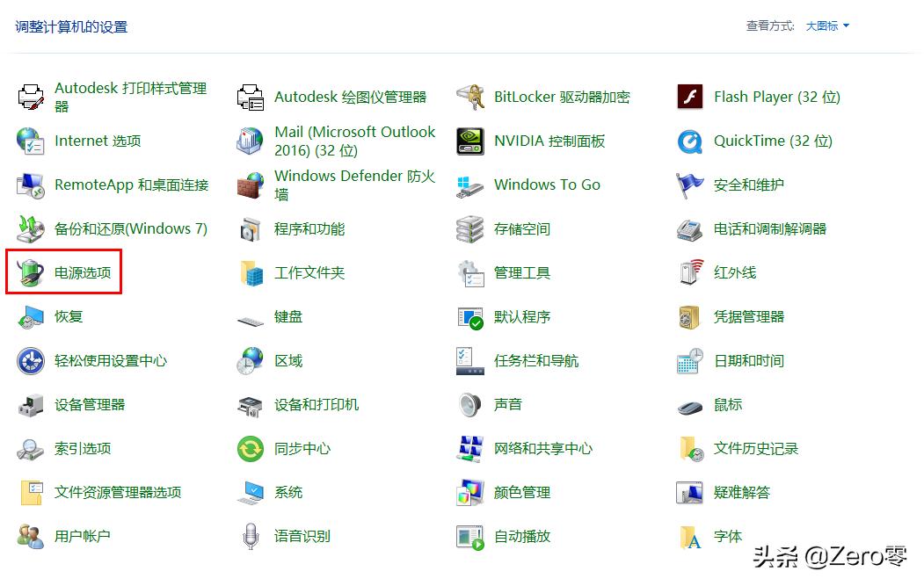The image size is (924, 586).
Task: Open the 设备和打印机 link
Action: click(316, 405)
